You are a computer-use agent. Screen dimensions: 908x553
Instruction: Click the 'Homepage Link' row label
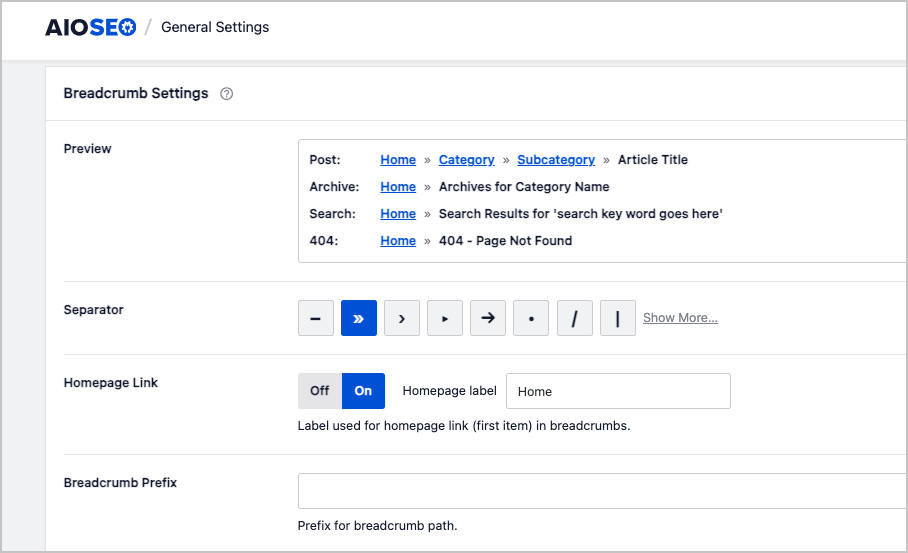coord(111,383)
